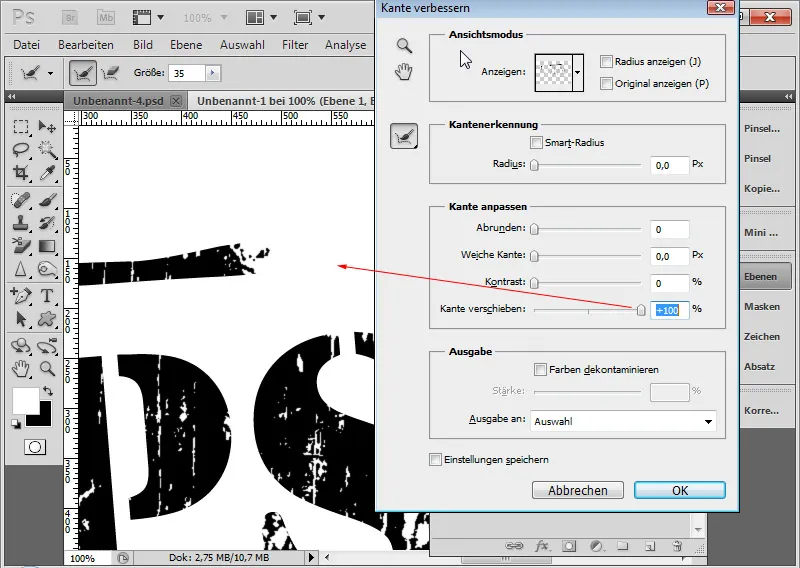The height and width of the screenshot is (568, 800).
Task: Click the Radius slider handle
Action: tap(534, 165)
